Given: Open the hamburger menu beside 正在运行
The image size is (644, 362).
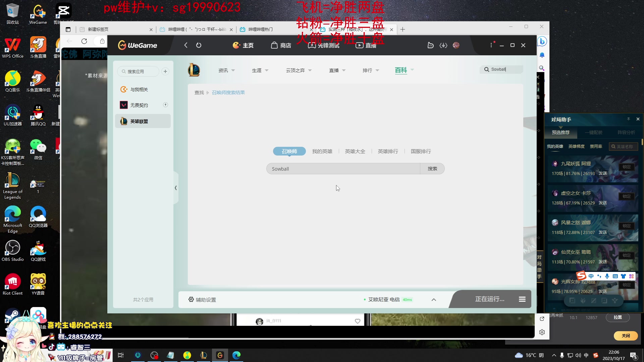Looking at the screenshot, I should pyautogui.click(x=522, y=299).
